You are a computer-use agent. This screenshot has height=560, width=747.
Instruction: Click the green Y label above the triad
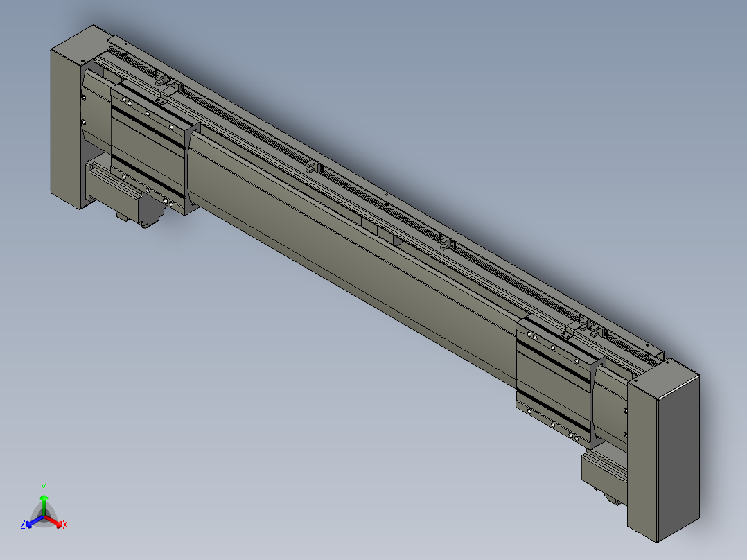(44, 487)
